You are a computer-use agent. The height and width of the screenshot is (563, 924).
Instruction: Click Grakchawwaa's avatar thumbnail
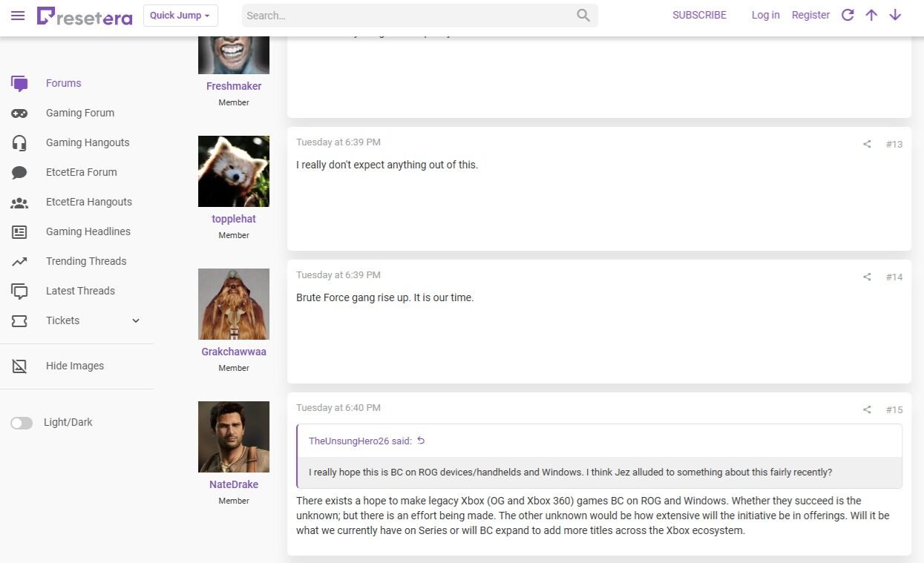click(x=233, y=303)
